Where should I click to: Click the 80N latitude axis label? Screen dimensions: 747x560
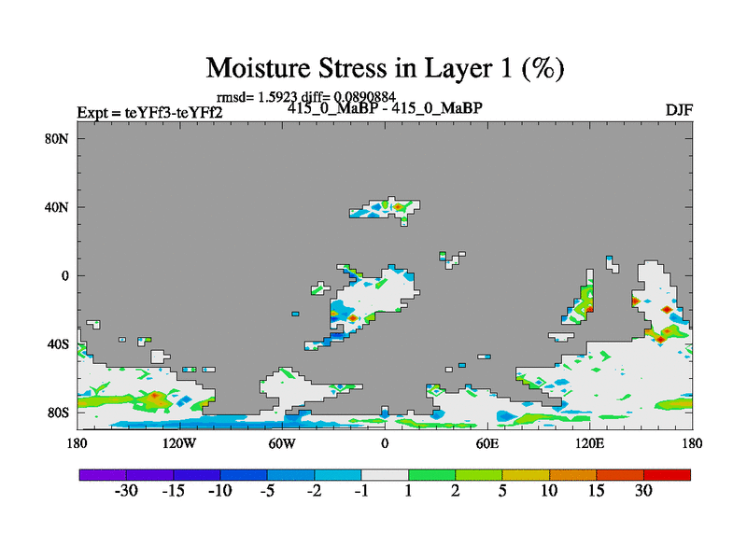tap(59, 138)
